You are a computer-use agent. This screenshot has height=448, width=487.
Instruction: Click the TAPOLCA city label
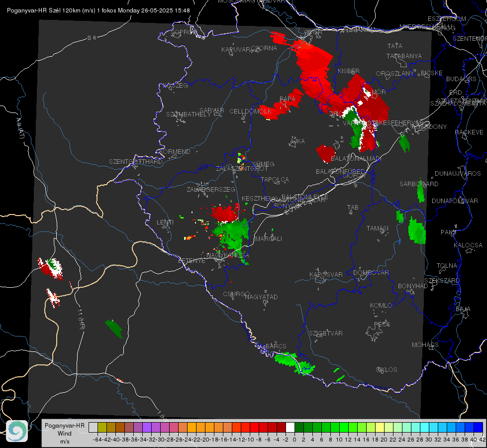(275, 179)
